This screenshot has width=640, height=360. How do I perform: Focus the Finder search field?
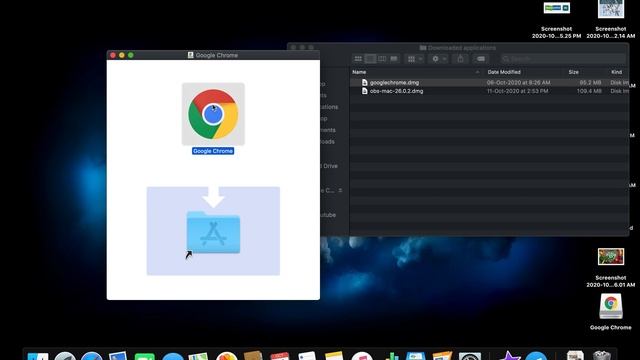click(x=563, y=59)
